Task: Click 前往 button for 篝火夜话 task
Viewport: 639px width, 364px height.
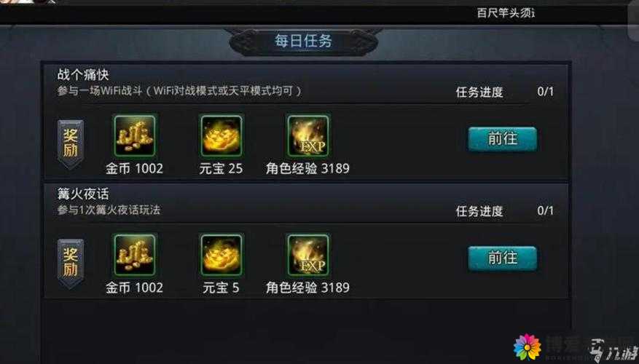Action: click(x=503, y=258)
